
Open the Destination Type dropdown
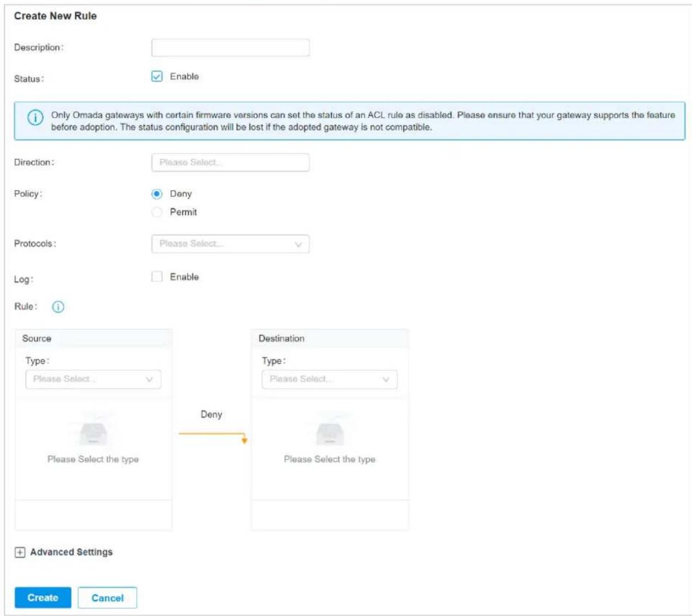pos(330,379)
